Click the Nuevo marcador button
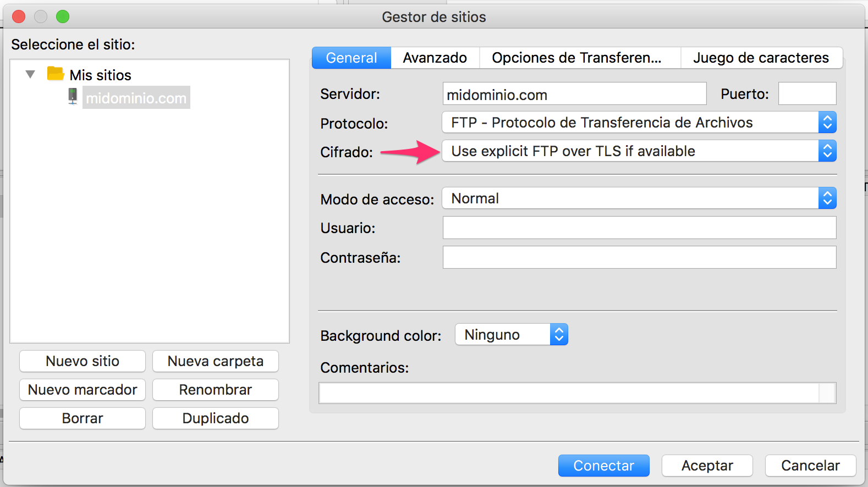 tap(83, 390)
